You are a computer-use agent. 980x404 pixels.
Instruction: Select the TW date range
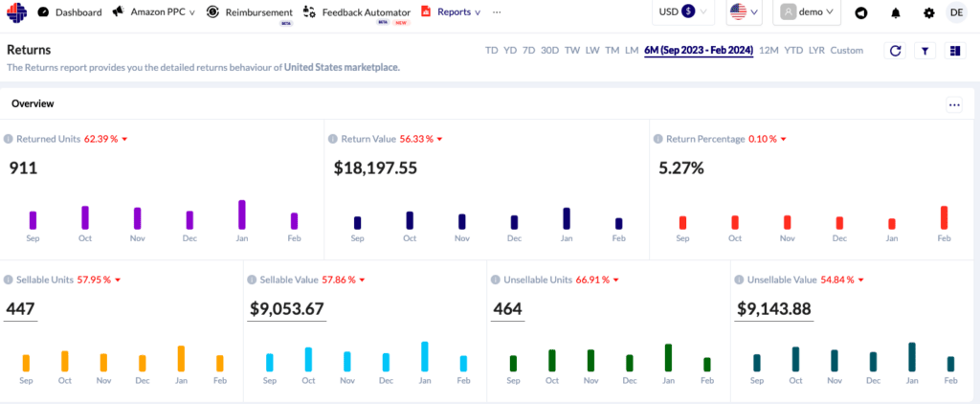(572, 51)
